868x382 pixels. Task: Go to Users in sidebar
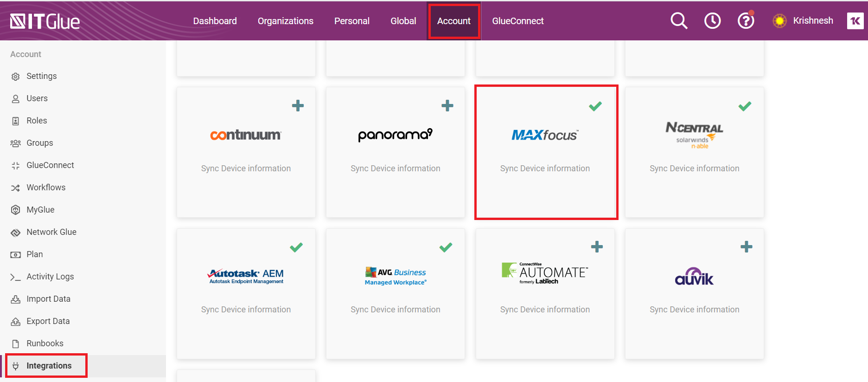point(37,98)
